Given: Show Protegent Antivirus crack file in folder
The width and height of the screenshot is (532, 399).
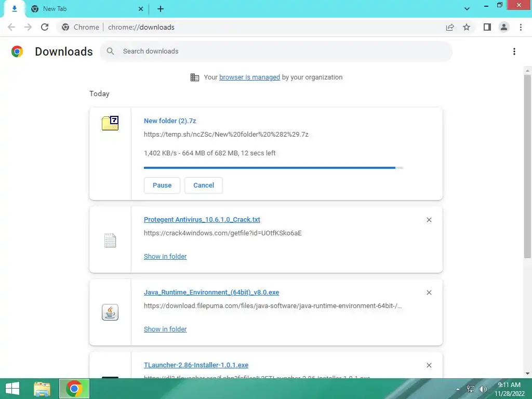Looking at the screenshot, I should point(165,257).
